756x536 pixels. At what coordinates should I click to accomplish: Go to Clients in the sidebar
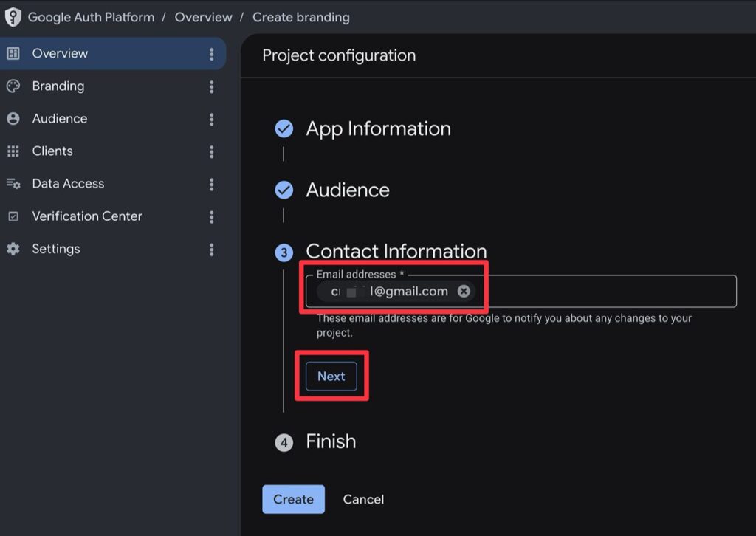click(x=112, y=151)
